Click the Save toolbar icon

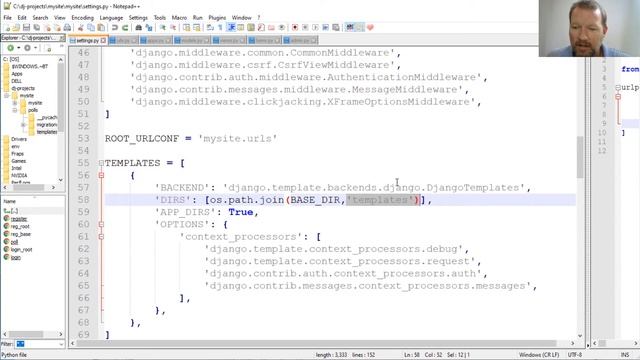[27, 28]
